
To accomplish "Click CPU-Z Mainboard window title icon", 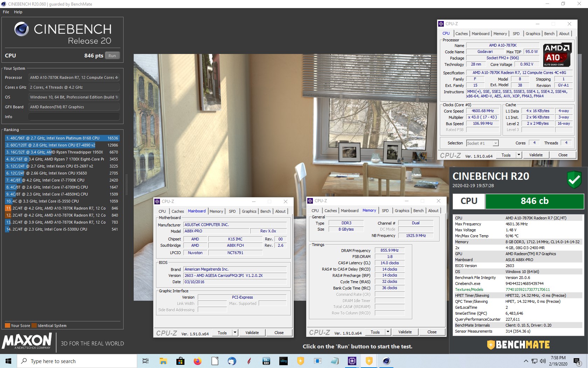I will pyautogui.click(x=157, y=202).
